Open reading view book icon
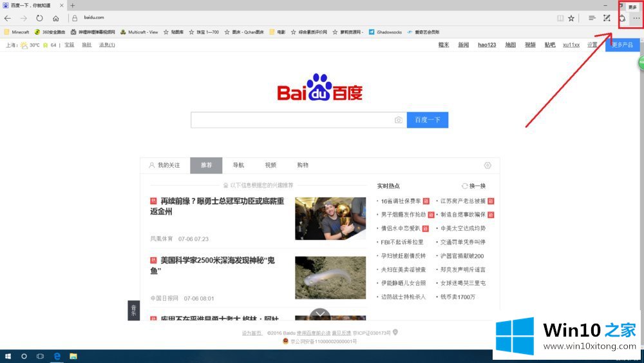The image size is (644, 363). pyautogui.click(x=560, y=18)
